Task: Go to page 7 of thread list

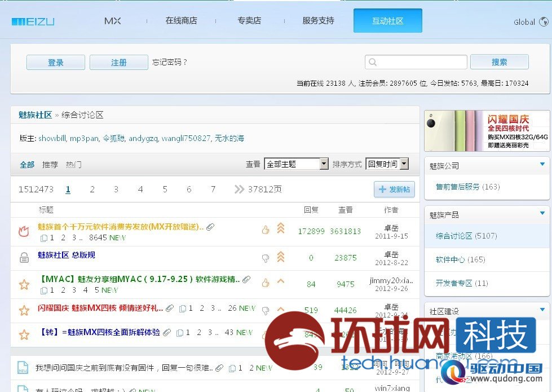Action: coord(213,190)
